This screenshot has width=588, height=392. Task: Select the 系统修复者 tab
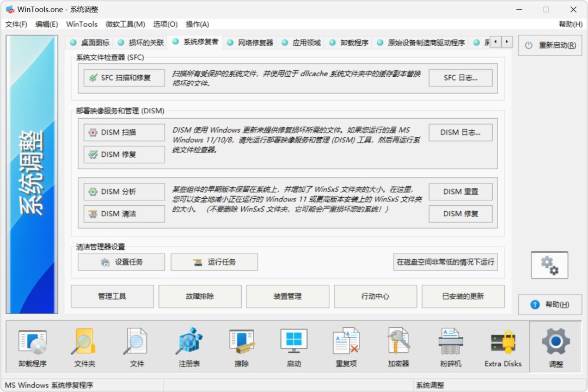point(195,42)
